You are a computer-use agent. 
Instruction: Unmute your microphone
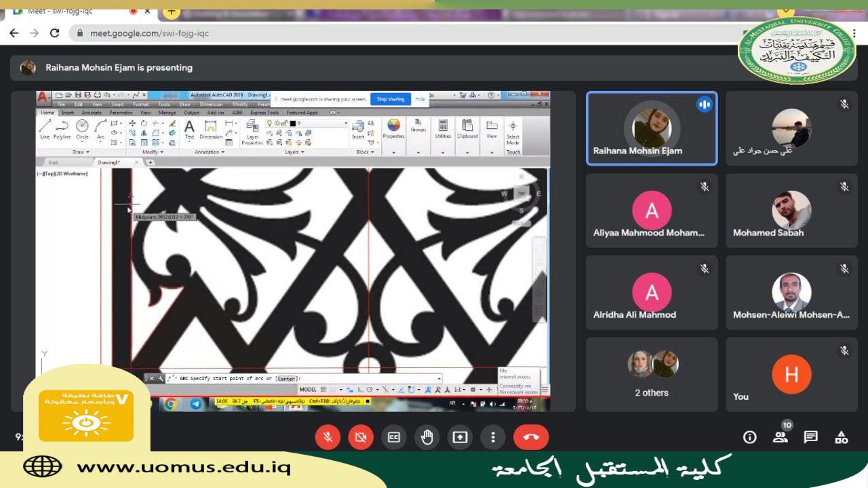328,437
